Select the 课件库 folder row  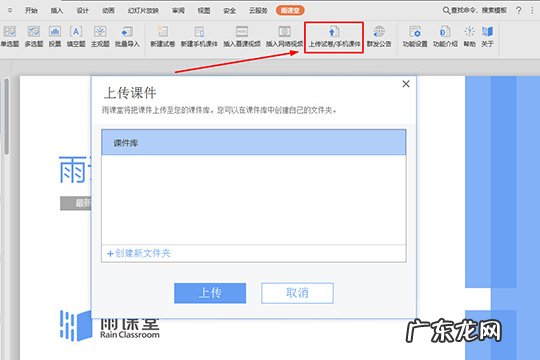pos(254,142)
